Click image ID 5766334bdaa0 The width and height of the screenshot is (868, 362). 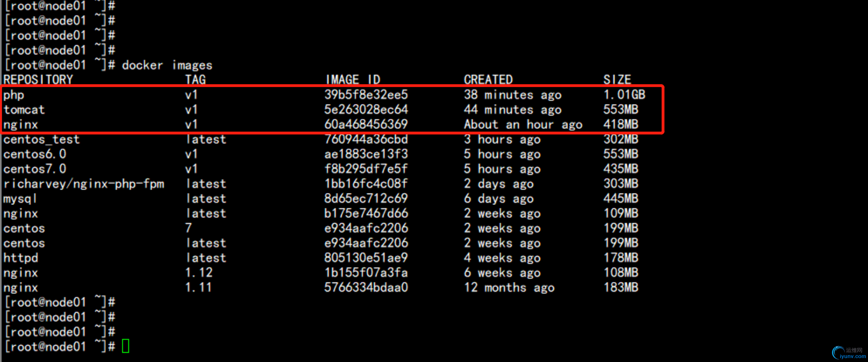366,288
